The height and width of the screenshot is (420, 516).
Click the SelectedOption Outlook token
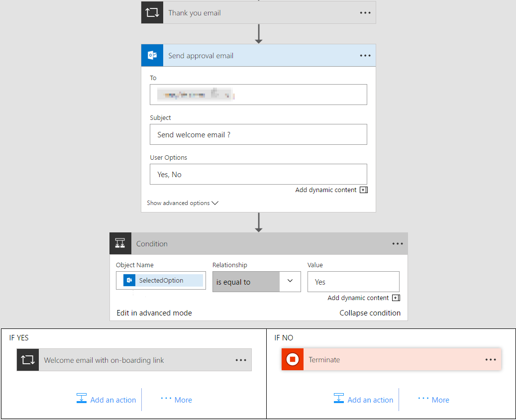(161, 281)
